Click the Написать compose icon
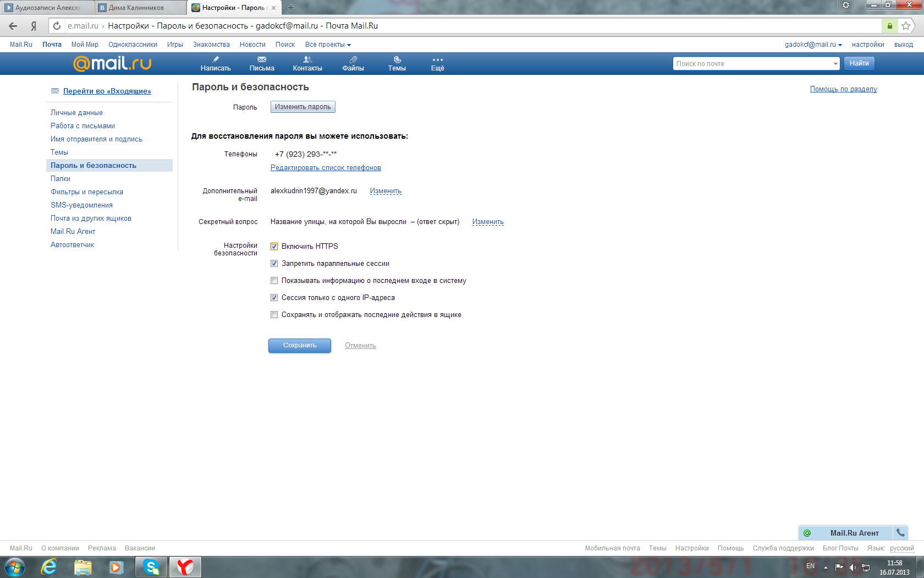This screenshot has width=924, height=578. pos(216,59)
